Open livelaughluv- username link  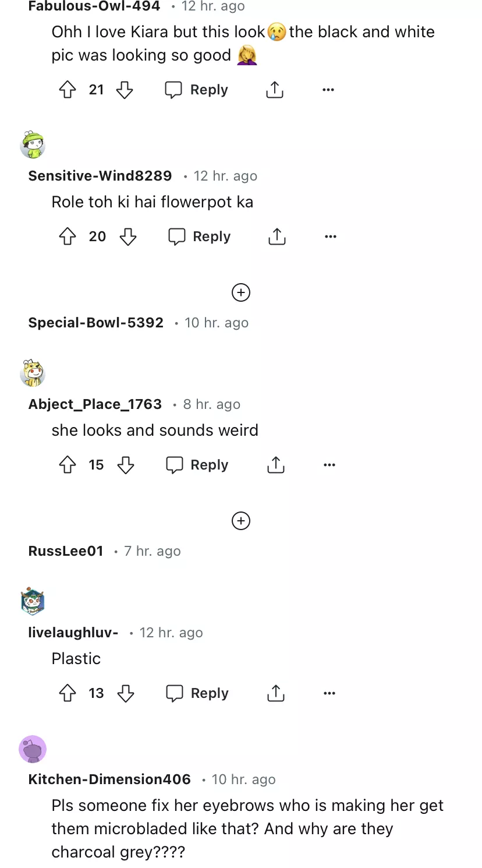(73, 633)
